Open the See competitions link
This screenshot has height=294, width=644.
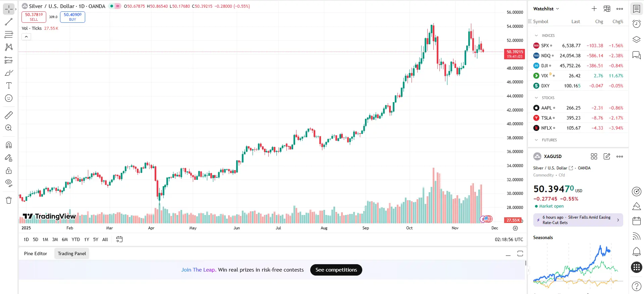pyautogui.click(x=336, y=270)
